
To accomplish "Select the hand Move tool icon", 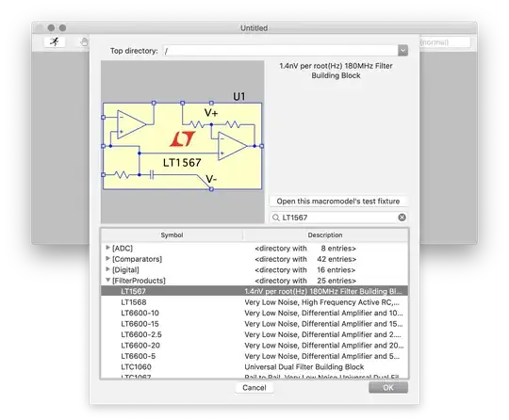I will pos(84,41).
